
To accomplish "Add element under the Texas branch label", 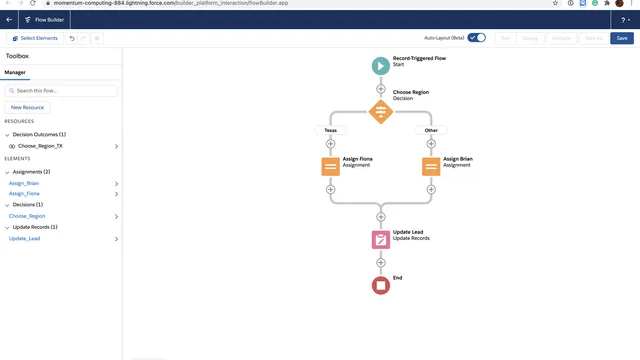I will coord(331,144).
